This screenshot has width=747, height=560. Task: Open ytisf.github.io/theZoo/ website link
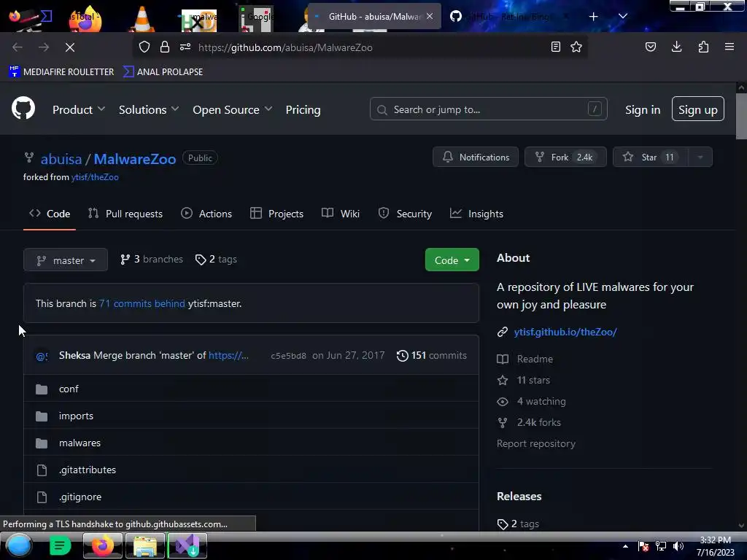click(565, 332)
